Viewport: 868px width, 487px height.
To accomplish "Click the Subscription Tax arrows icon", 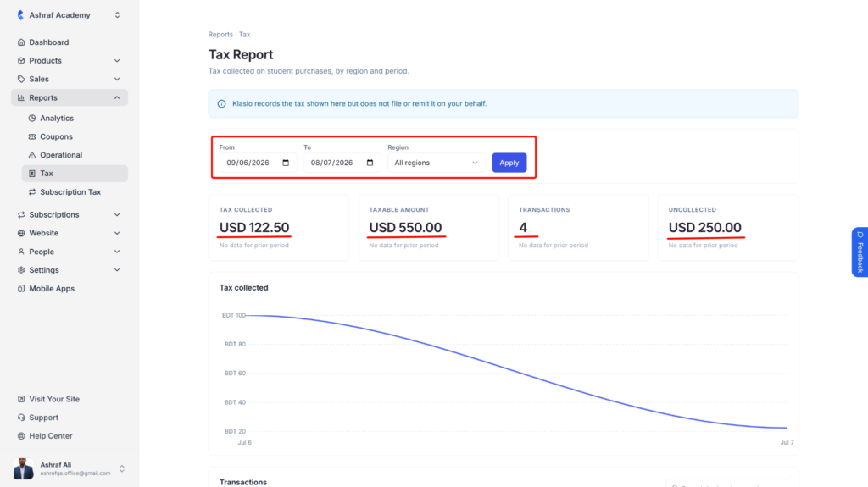I will [x=32, y=192].
